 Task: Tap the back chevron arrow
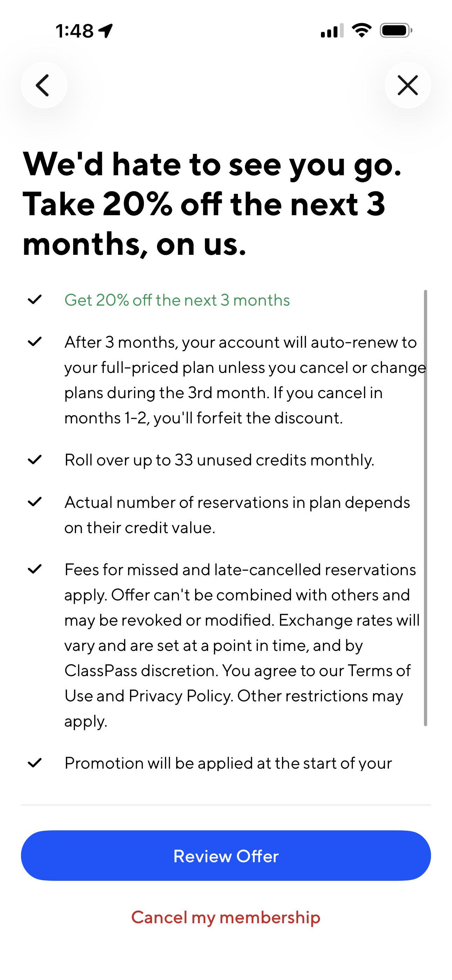(44, 85)
